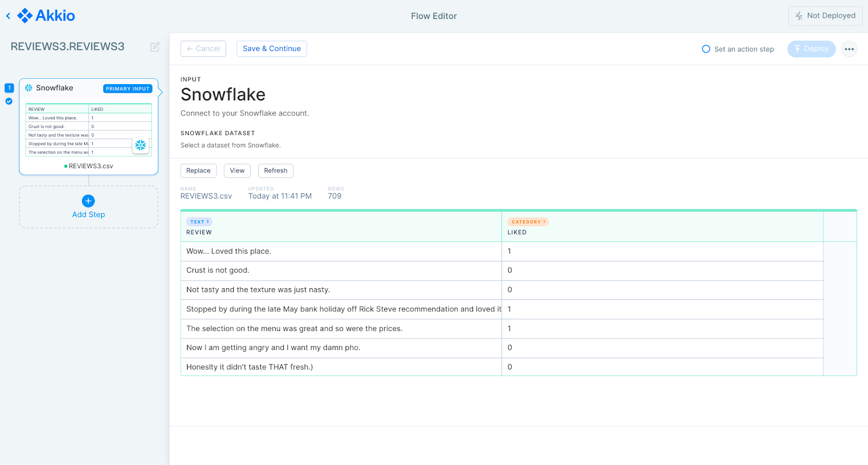The width and height of the screenshot is (868, 465).
Task: Select the 'Wow... Loved this place.' review cell
Action: pyautogui.click(x=341, y=251)
